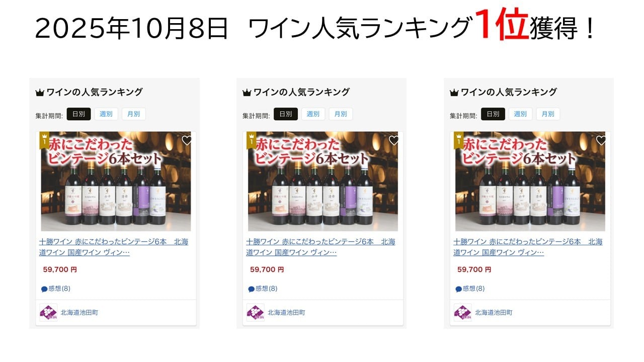Switch left ranking to 週別
Viewport: 644px width, 362px height.
pos(106,114)
